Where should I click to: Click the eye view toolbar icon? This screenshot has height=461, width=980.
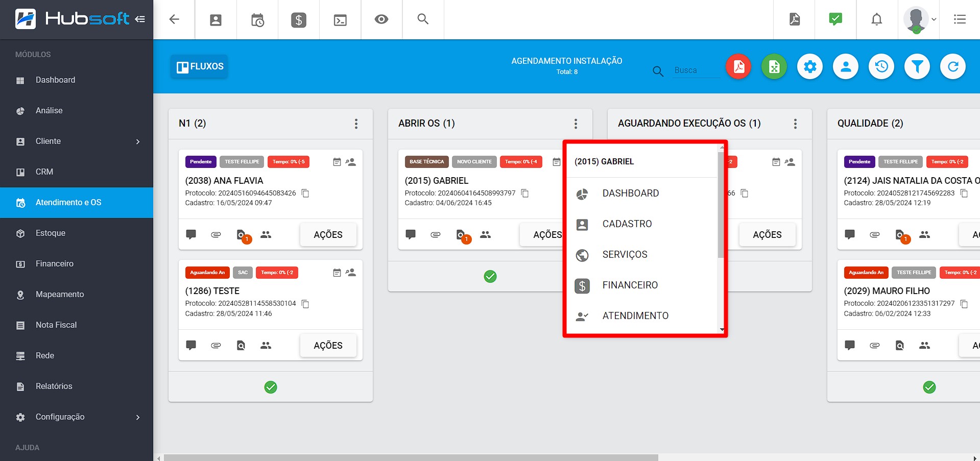381,19
